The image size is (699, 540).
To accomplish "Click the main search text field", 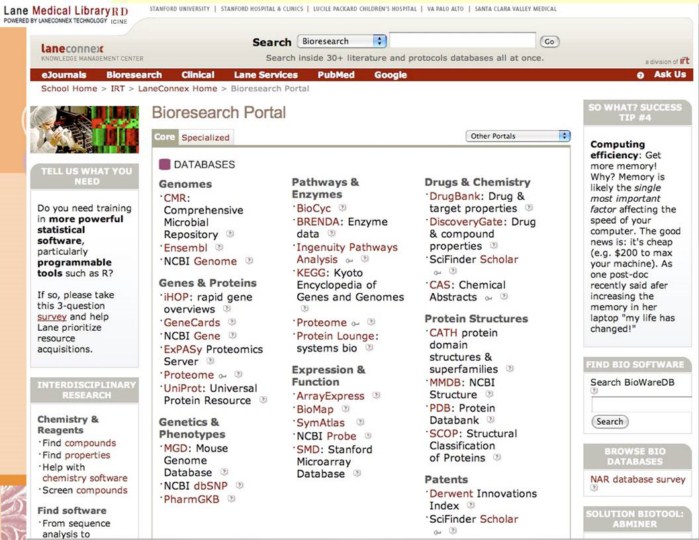I will (x=461, y=41).
